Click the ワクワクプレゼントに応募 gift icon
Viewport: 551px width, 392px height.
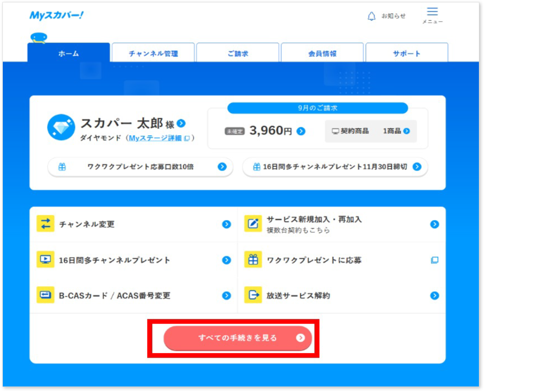click(253, 260)
